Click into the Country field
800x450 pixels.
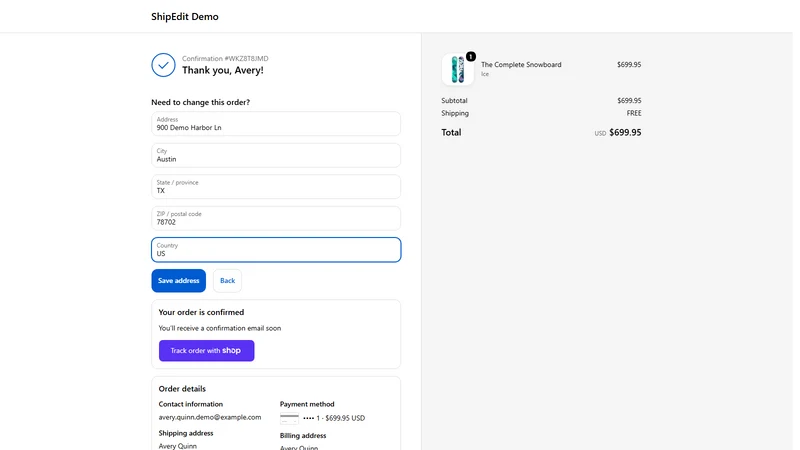276,250
